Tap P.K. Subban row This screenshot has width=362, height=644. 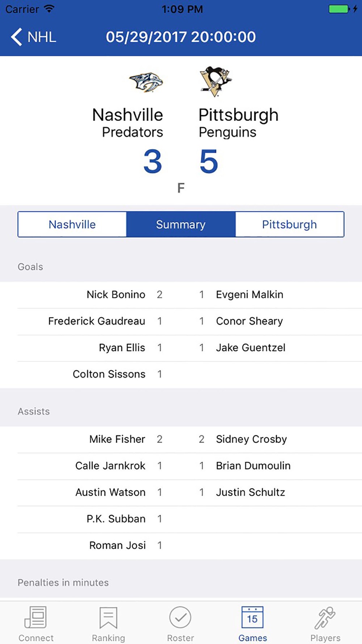pos(116,519)
